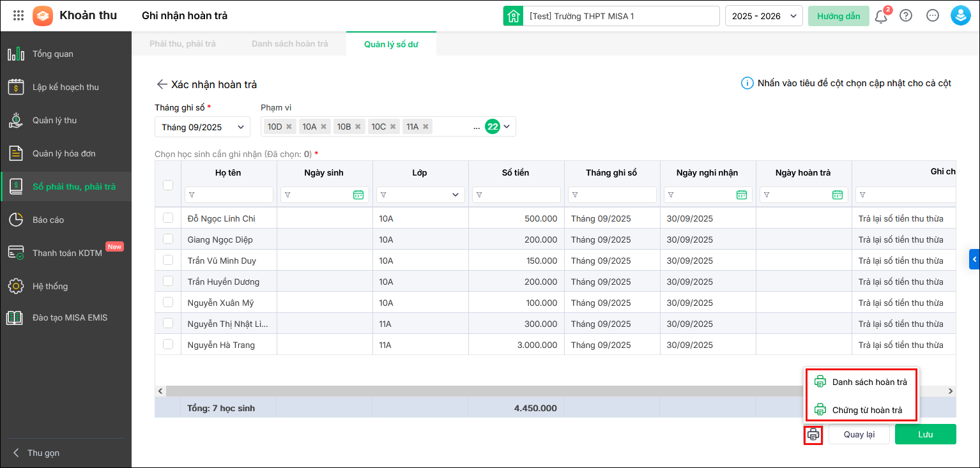This screenshot has height=468, width=980.
Task: Open the help question mark icon
Action: click(x=906, y=16)
